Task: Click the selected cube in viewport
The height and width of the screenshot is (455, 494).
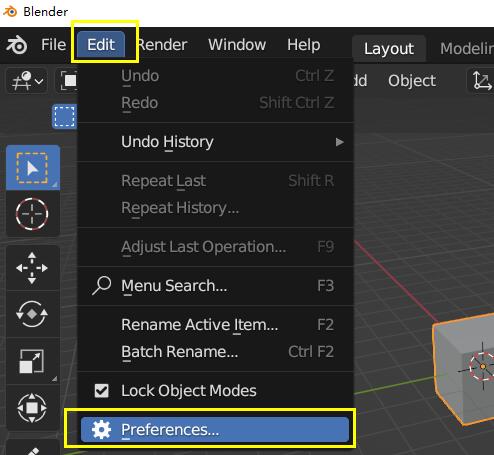Action: pyautogui.click(x=467, y=368)
